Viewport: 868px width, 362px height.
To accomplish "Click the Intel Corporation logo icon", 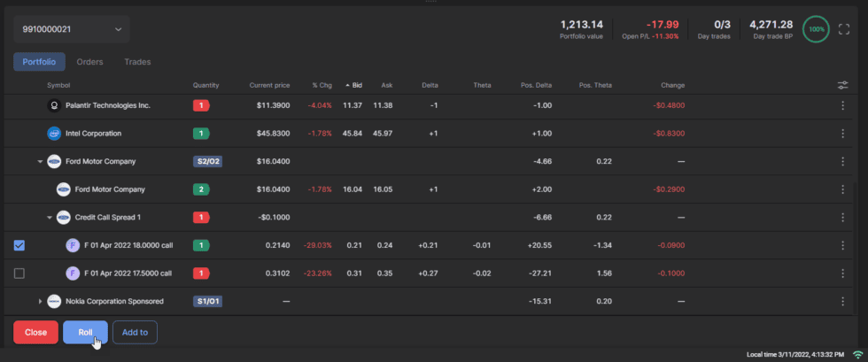I will coord(54,134).
